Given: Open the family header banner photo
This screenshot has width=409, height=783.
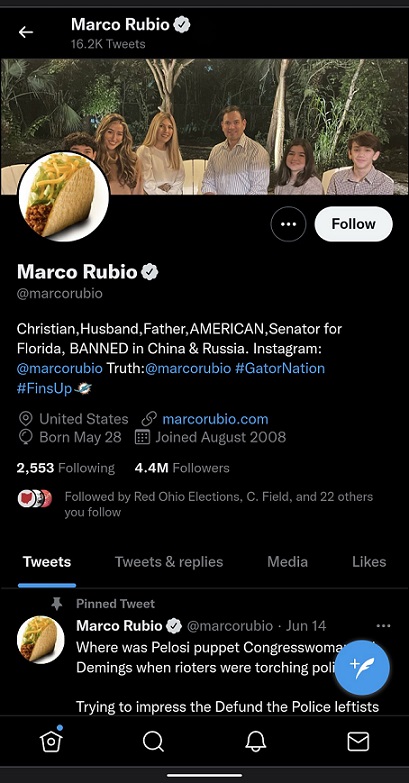Looking at the screenshot, I should (204, 127).
